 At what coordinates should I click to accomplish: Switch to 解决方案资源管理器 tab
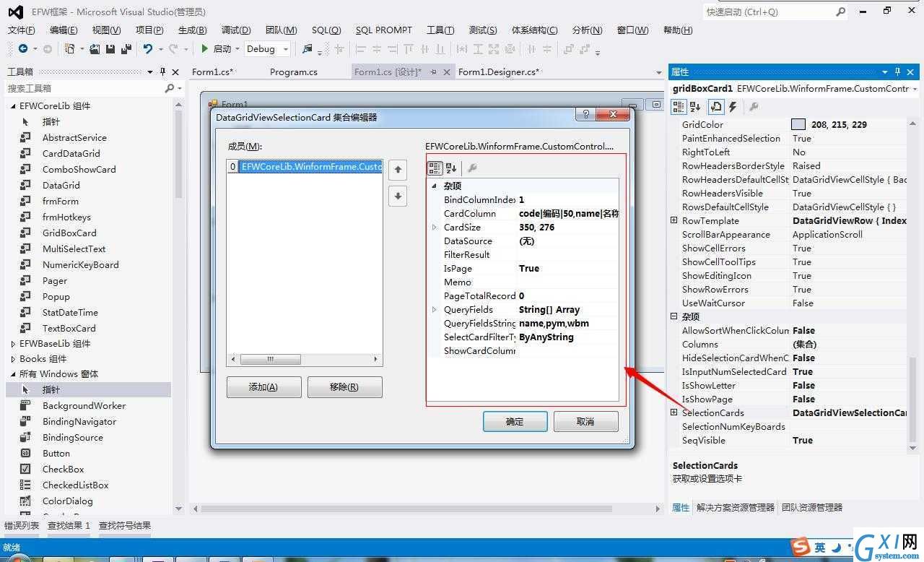pos(735,507)
